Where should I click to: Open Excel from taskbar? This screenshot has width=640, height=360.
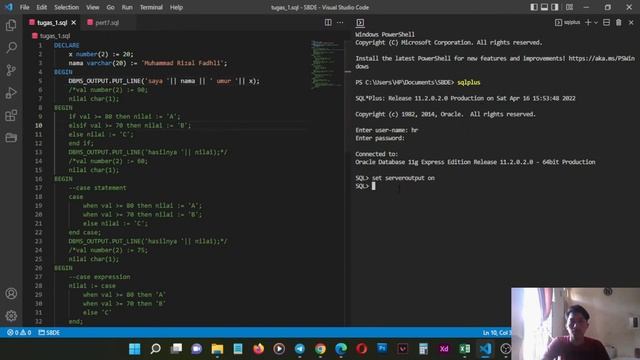[464, 349]
